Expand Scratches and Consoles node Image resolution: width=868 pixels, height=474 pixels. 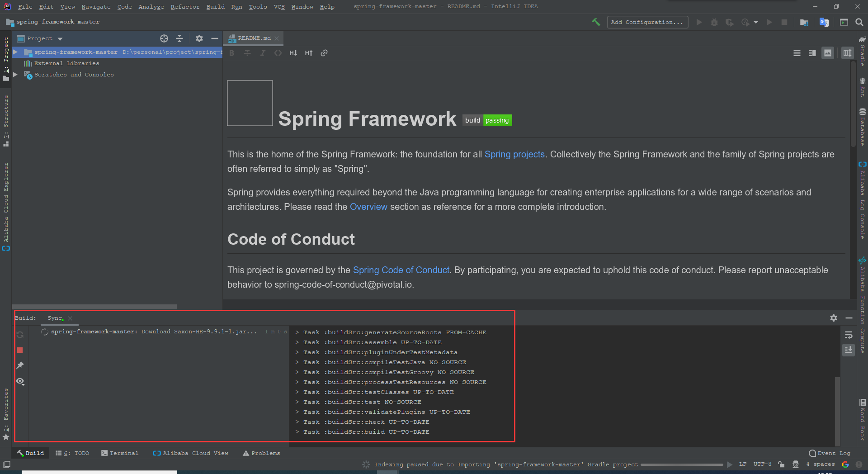click(x=15, y=75)
